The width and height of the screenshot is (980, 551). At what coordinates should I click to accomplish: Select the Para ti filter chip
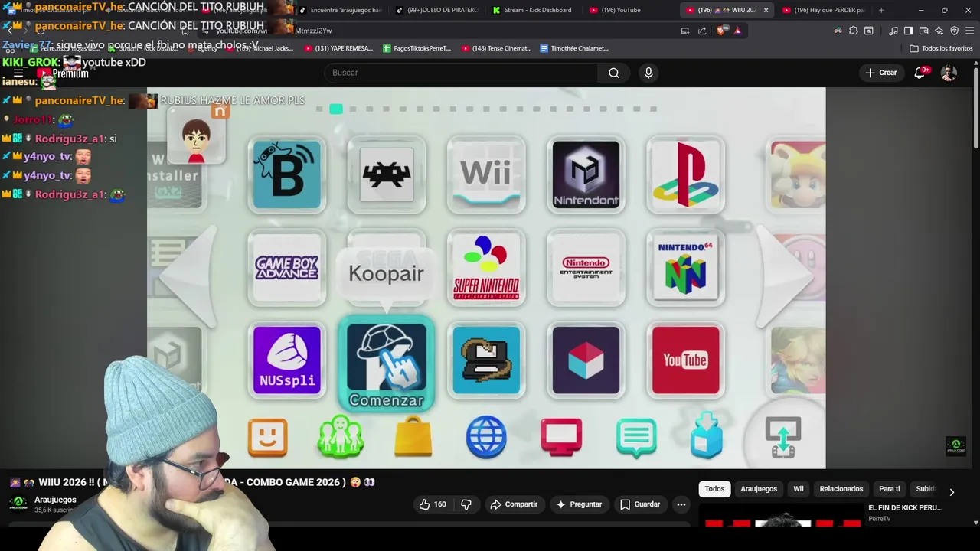coord(890,489)
